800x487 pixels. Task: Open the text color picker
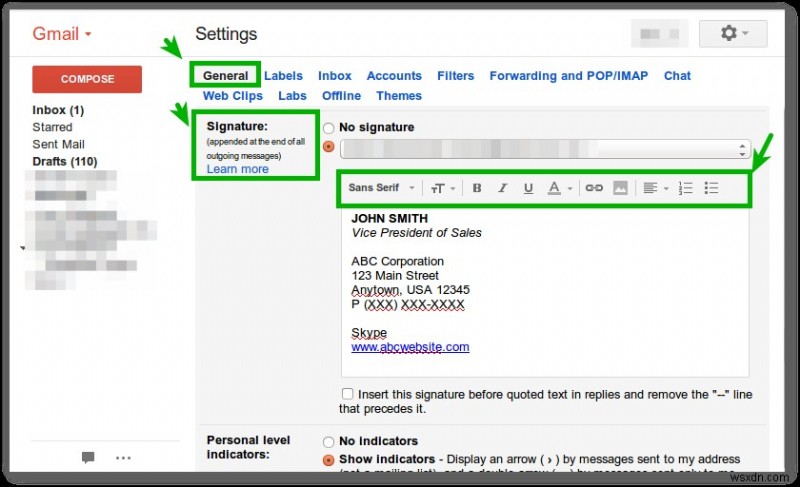tap(554, 188)
